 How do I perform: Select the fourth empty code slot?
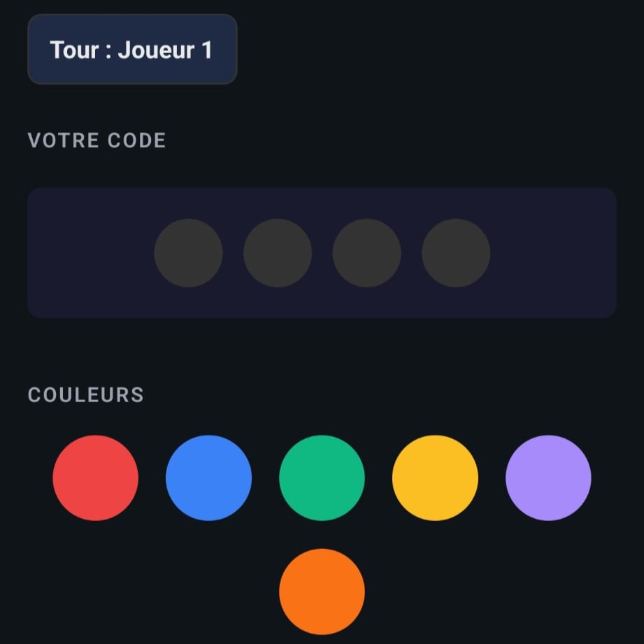tap(456, 252)
